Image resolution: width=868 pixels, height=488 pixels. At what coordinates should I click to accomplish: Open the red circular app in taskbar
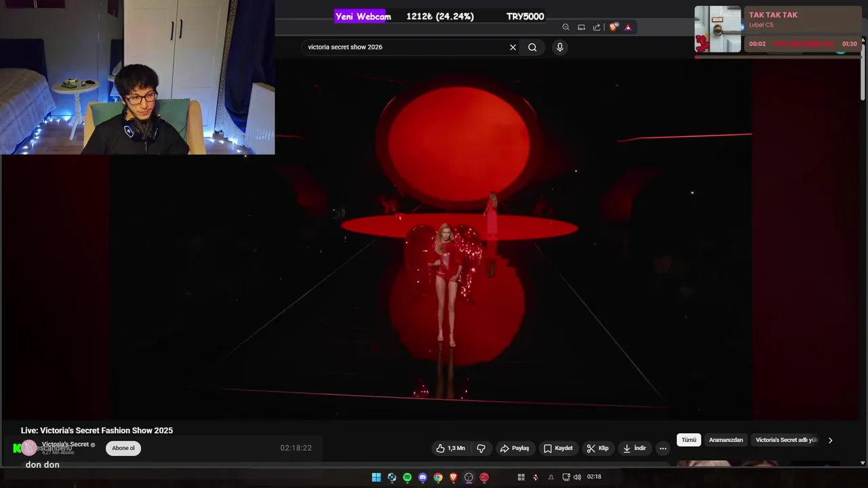pyautogui.click(x=484, y=477)
